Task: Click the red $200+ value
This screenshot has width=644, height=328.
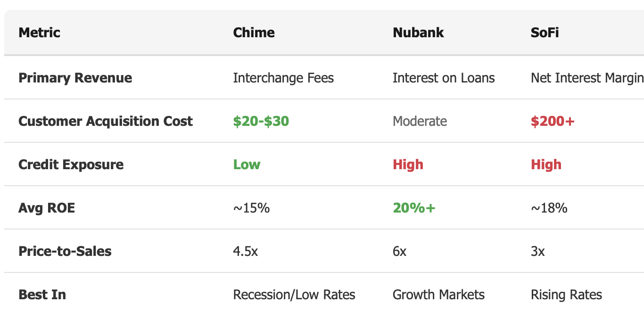Action: pos(553,121)
